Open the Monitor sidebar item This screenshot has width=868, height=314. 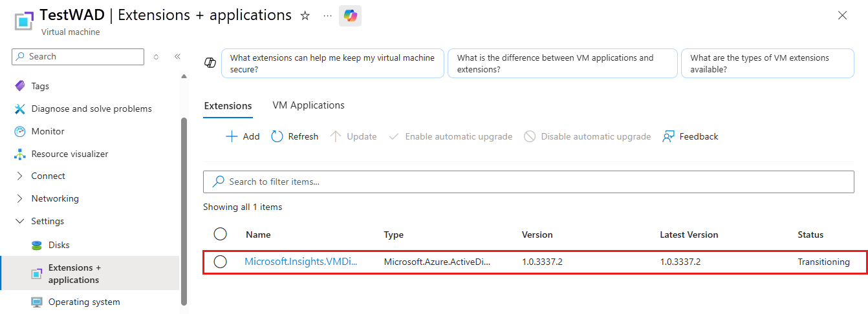(48, 131)
